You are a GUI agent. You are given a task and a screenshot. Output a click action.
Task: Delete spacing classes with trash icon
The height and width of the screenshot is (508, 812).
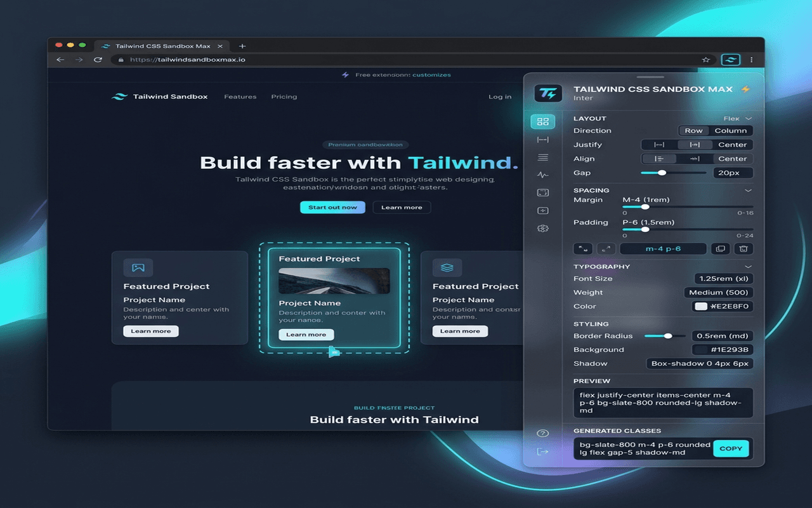(x=743, y=250)
